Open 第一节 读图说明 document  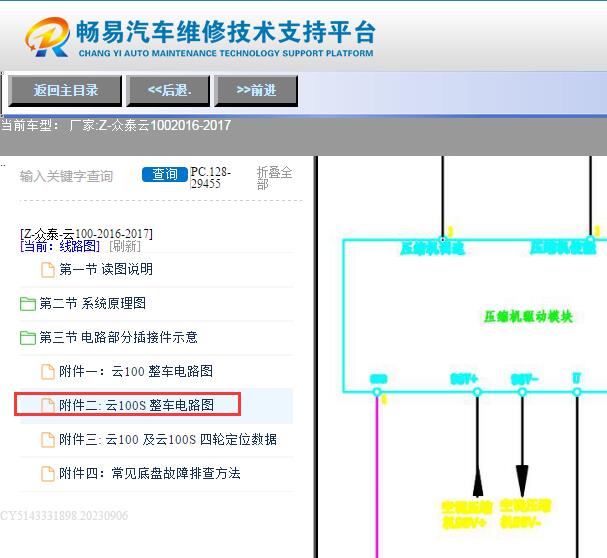[x=106, y=269]
